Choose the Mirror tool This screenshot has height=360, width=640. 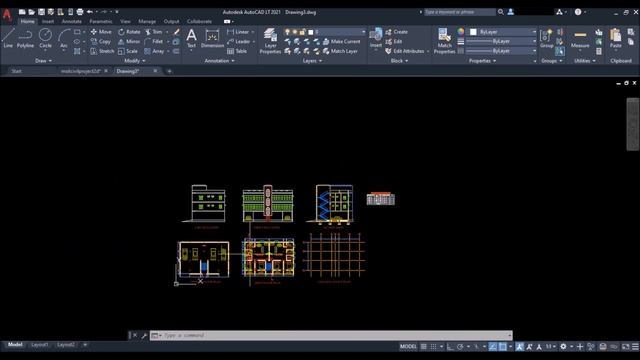(129, 42)
